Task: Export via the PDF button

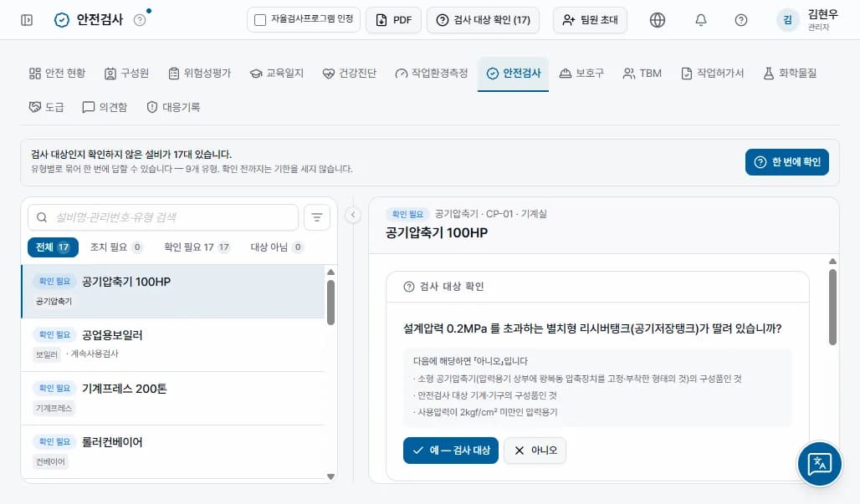Action: pos(394,20)
